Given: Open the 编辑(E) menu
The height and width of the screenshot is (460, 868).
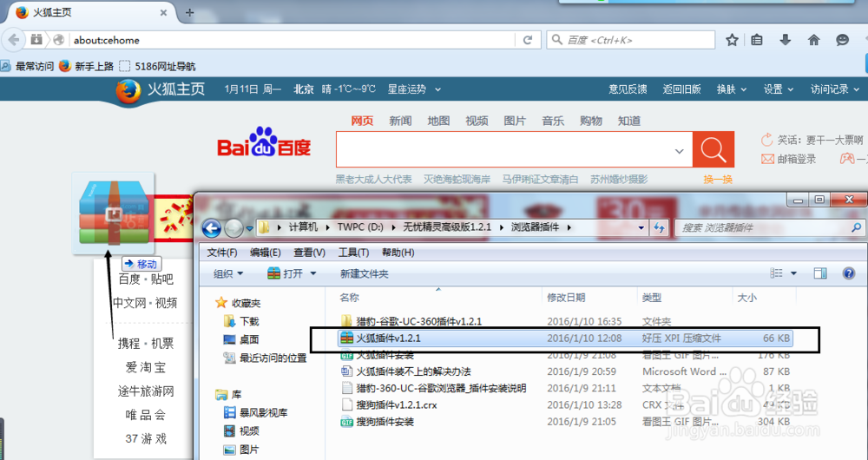Looking at the screenshot, I should click(x=265, y=253).
